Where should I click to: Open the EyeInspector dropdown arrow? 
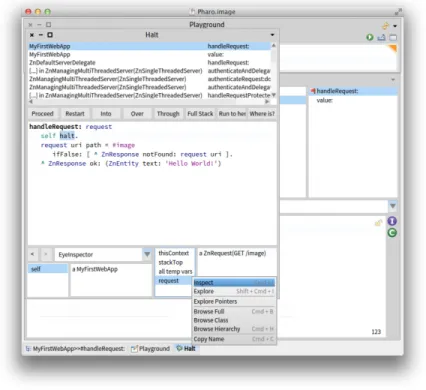(147, 254)
